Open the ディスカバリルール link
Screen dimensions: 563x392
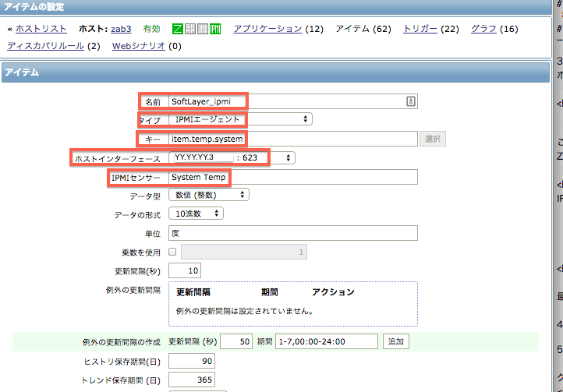tap(45, 46)
